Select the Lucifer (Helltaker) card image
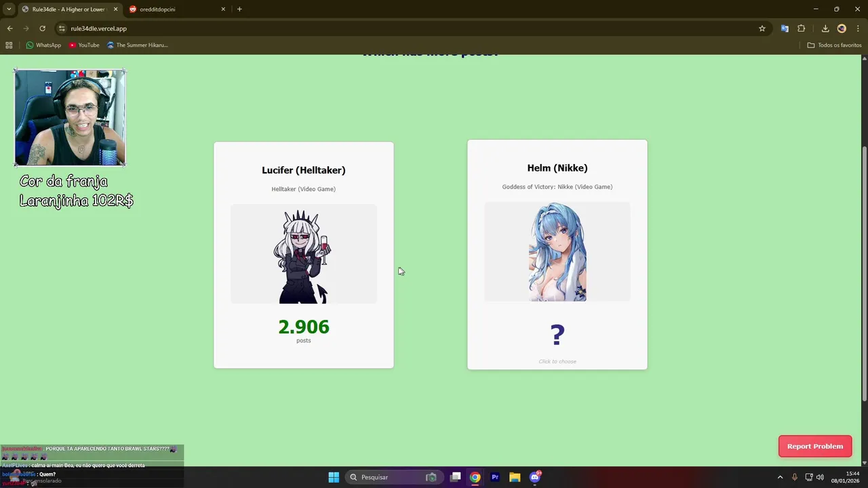The height and width of the screenshot is (488, 868). pos(303,254)
